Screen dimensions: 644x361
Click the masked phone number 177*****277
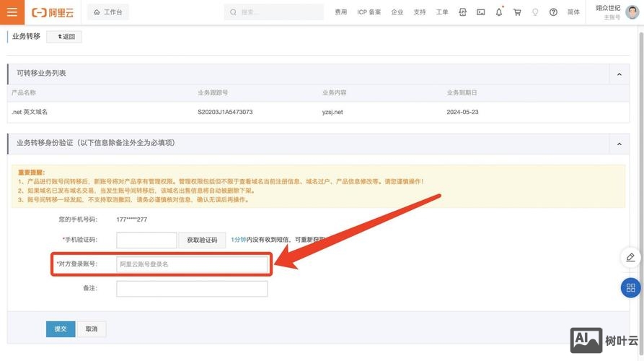pyautogui.click(x=131, y=219)
